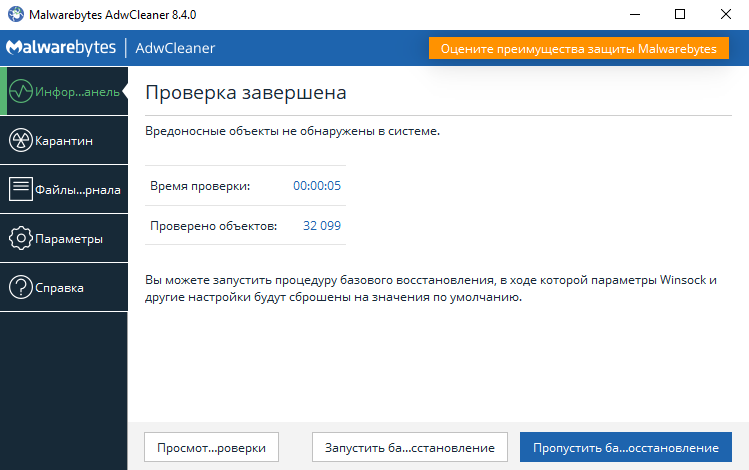Click the scanned objects count 32 099

click(322, 225)
